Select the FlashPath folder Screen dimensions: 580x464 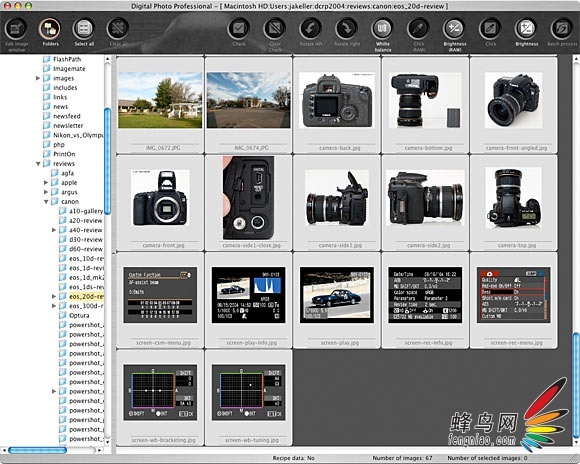coord(62,59)
